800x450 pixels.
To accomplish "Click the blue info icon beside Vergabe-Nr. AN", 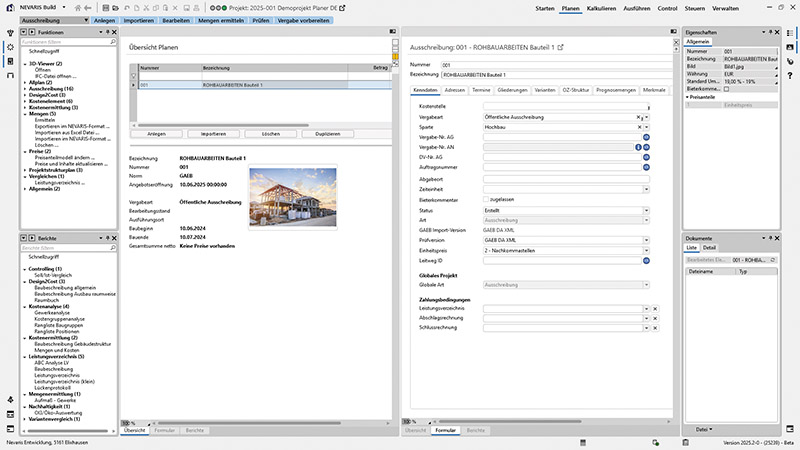I will pos(638,148).
